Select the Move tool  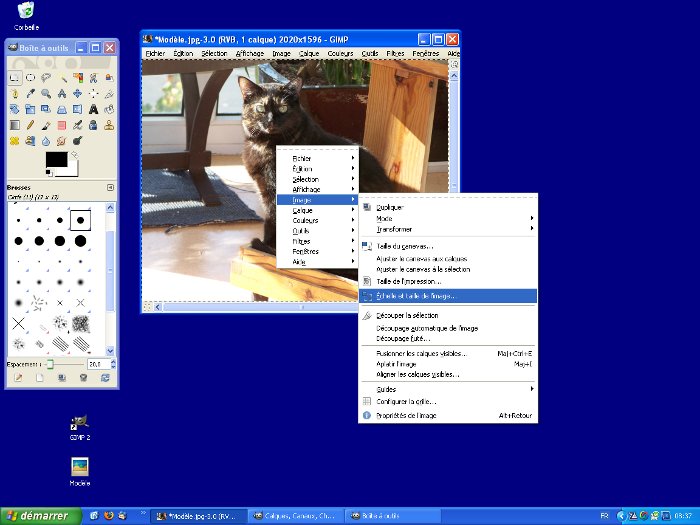coord(78,94)
